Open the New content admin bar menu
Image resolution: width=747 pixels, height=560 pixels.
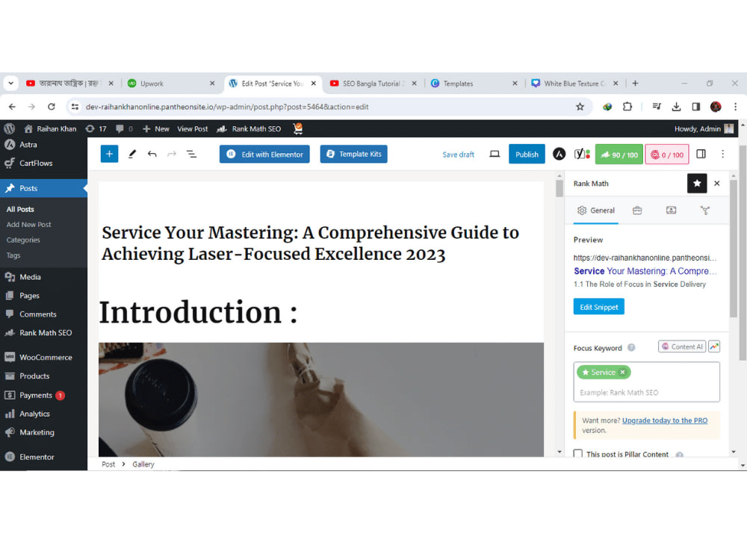(x=156, y=128)
